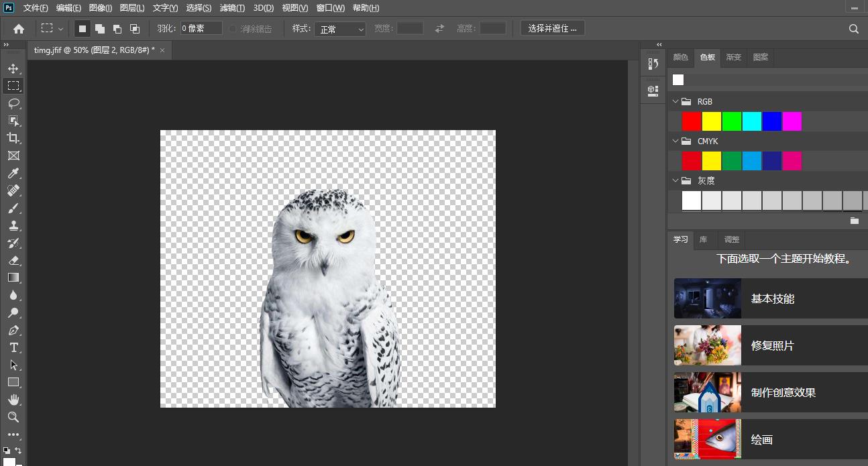Viewport: 868px width, 466px height.
Task: Swap foreground and background colors
Action: [18, 451]
